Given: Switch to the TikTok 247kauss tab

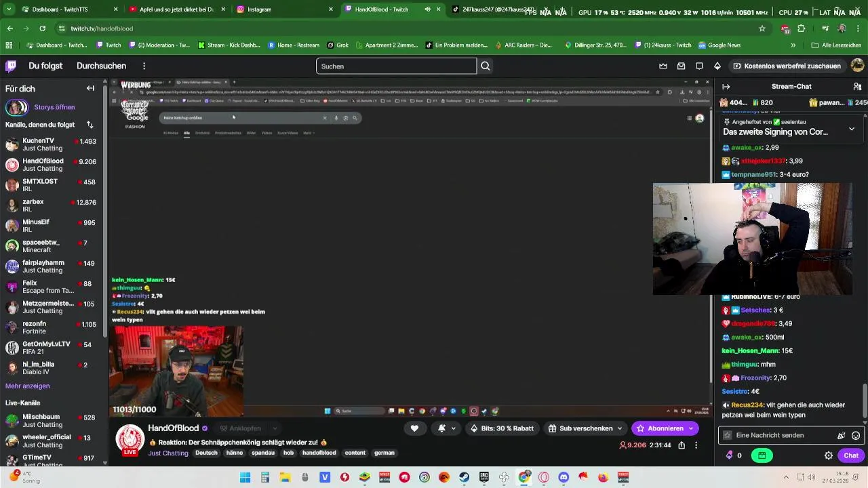Looking at the screenshot, I should click(x=498, y=9).
